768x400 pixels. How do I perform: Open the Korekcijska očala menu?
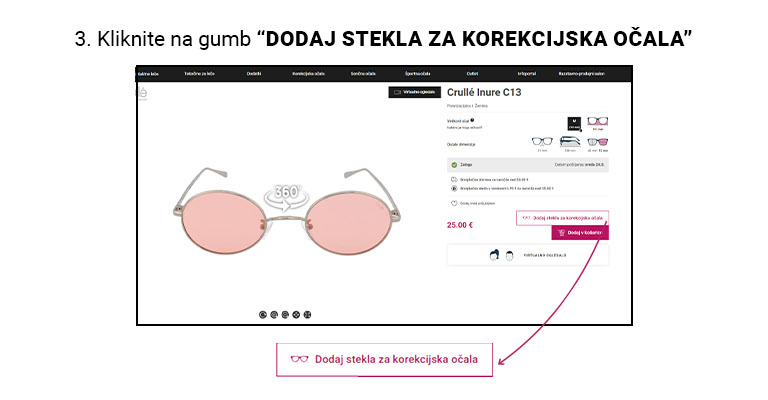coord(309,74)
